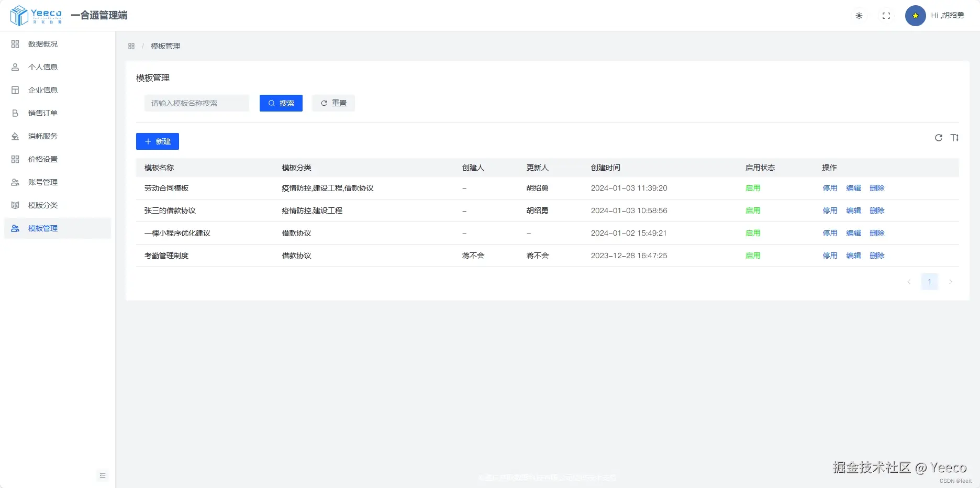Click the 消耗服务 sidebar icon
The image size is (980, 488).
click(15, 136)
